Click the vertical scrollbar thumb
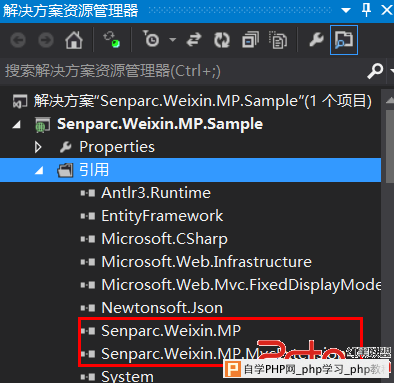394x383 pixels. tap(390, 146)
